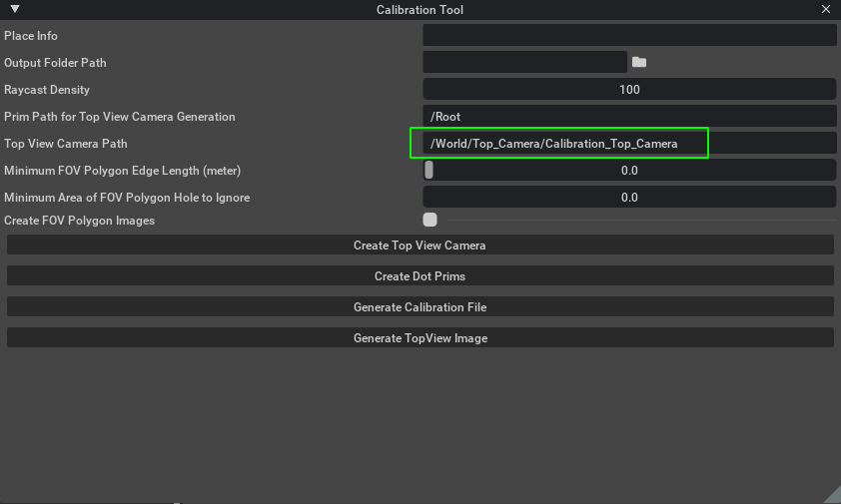
Task: Run Create Dot Prims
Action: pyautogui.click(x=420, y=276)
